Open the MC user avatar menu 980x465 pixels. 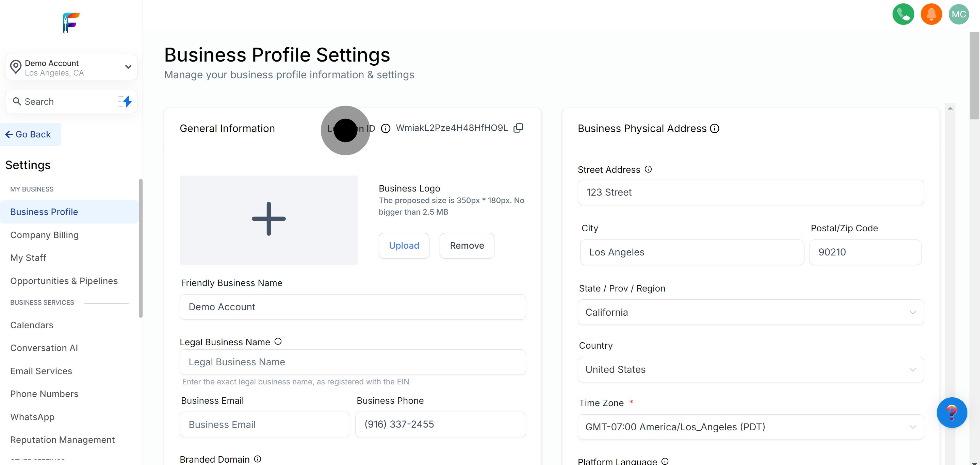[959, 14]
